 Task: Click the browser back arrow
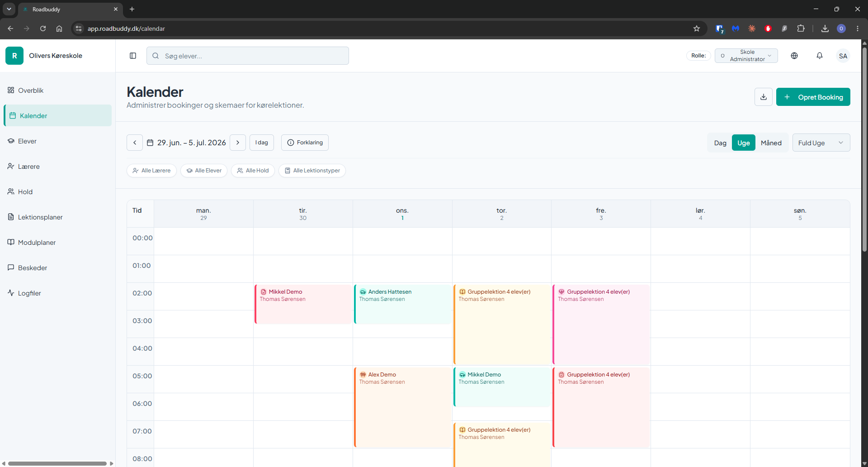10,29
